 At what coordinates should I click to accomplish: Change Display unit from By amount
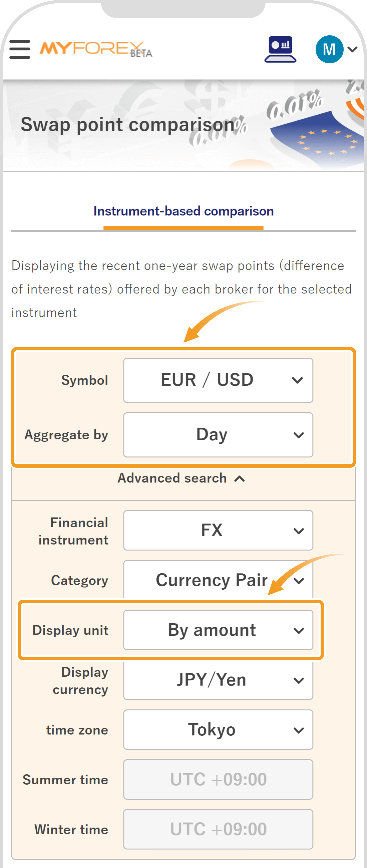(x=218, y=630)
